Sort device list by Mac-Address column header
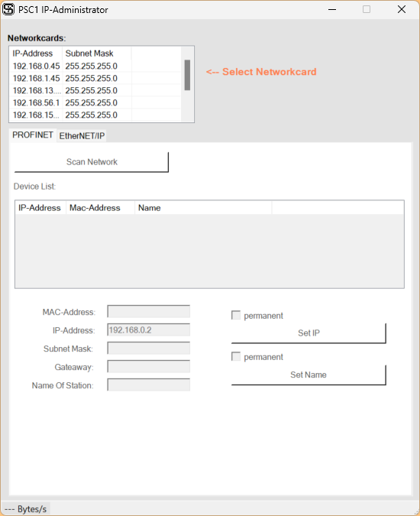Image resolution: width=420 pixels, height=516 pixels. click(x=100, y=208)
